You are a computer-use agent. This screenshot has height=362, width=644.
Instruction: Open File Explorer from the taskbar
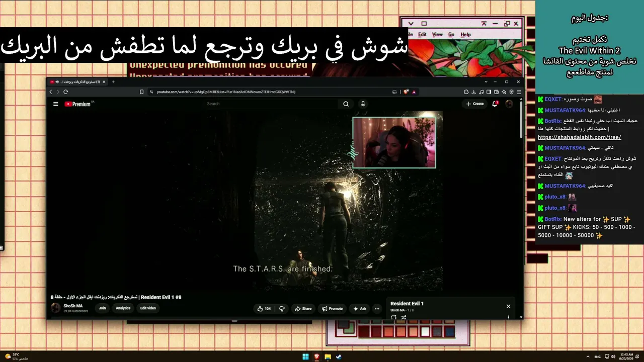click(328, 357)
